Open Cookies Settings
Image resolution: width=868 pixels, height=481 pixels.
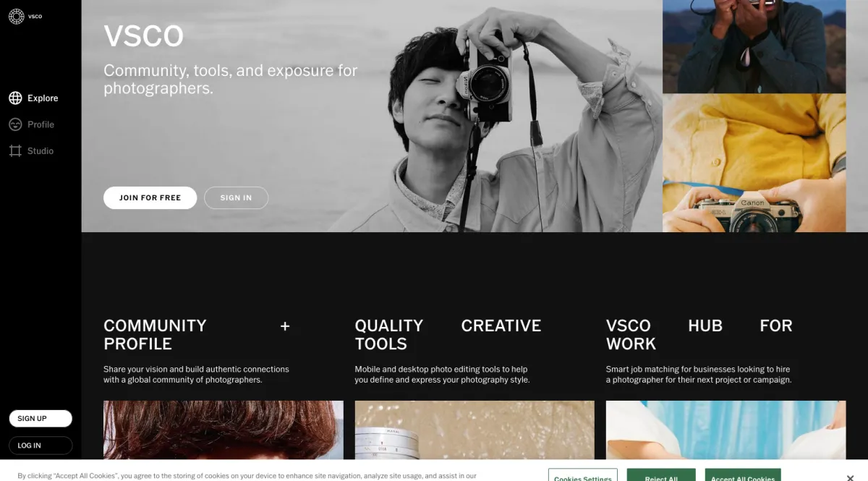583,476
